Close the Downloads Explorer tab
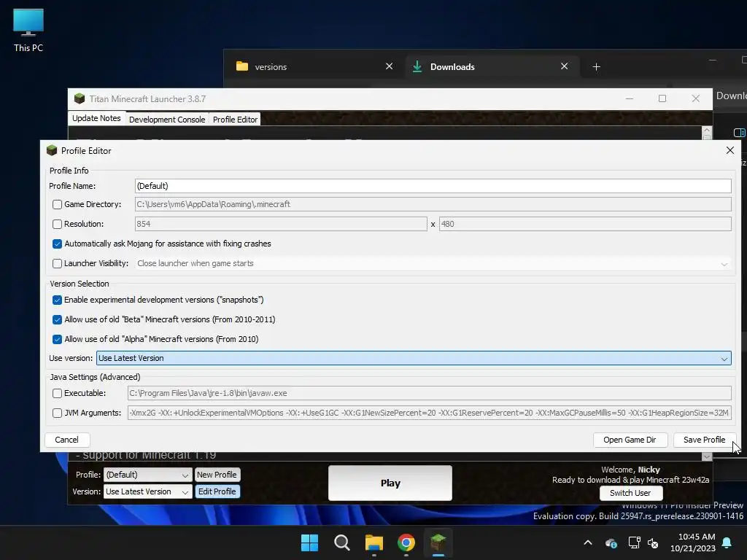 tap(564, 66)
